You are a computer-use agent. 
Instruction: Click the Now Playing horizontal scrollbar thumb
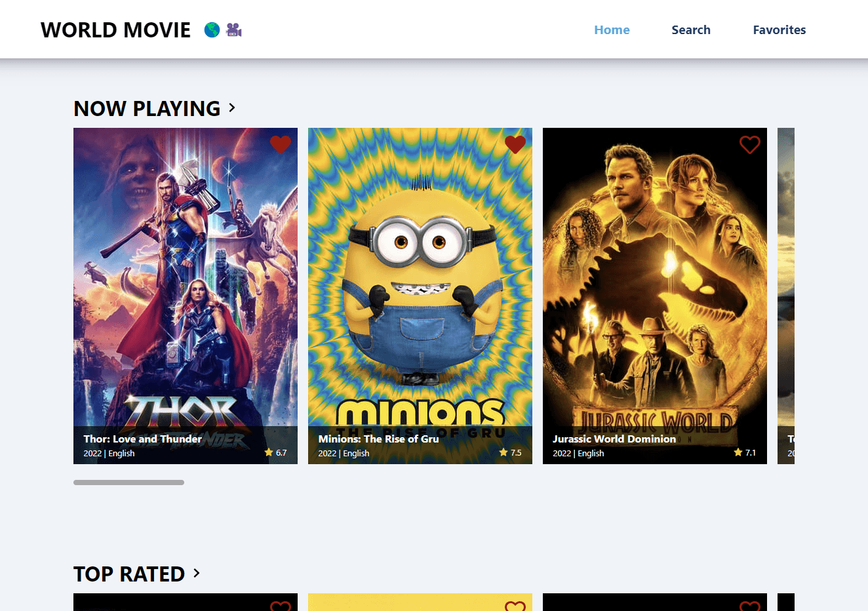128,483
